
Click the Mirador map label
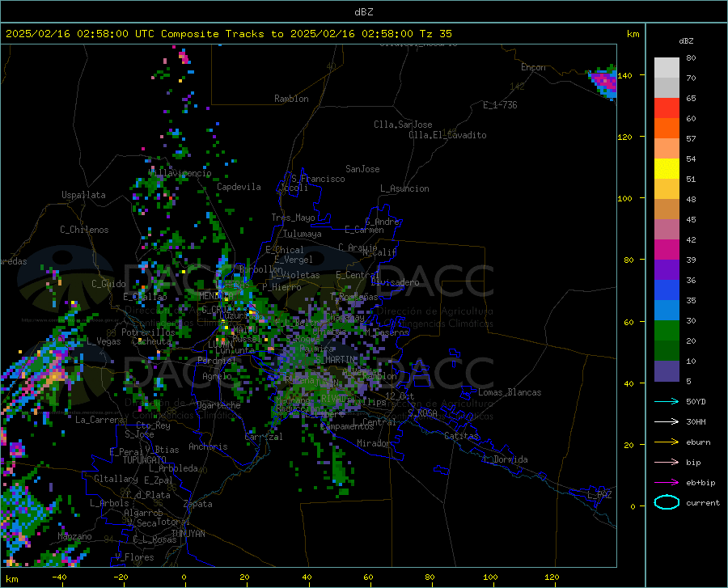pyautogui.click(x=373, y=444)
